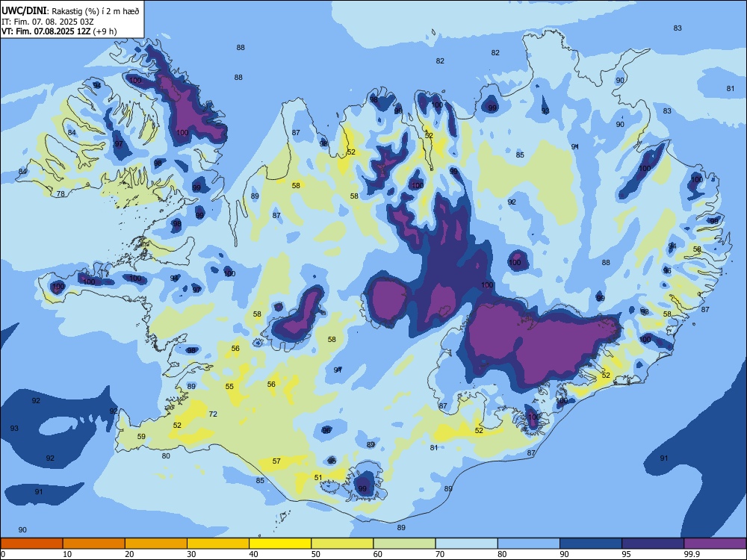The height and width of the screenshot is (560, 747).
Task: Click the legend scale label "60"
Action: coord(378,554)
